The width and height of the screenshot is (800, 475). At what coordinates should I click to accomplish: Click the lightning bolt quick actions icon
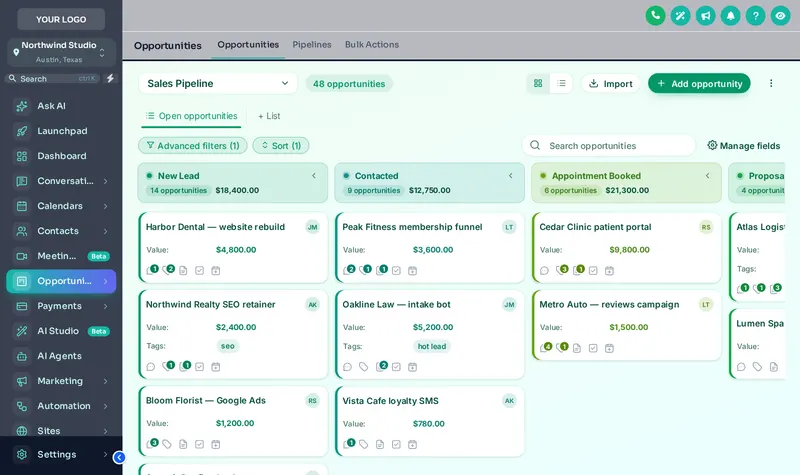[110, 79]
